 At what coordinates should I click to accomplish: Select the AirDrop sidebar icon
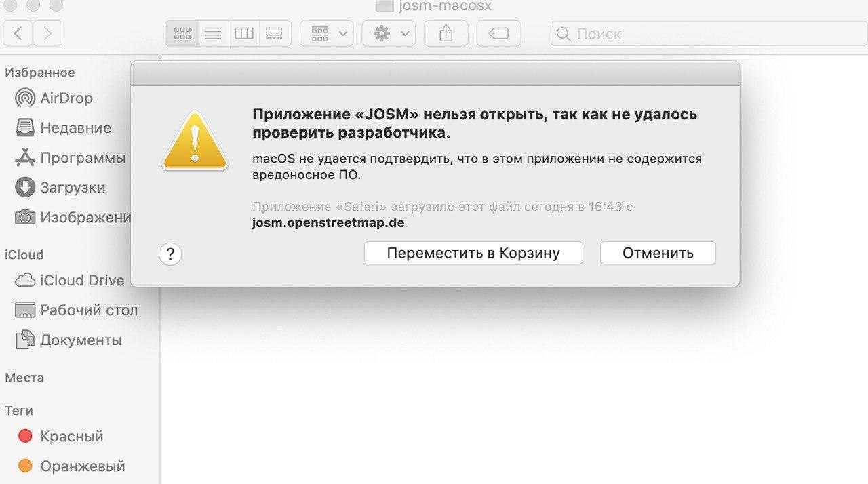[x=25, y=98]
